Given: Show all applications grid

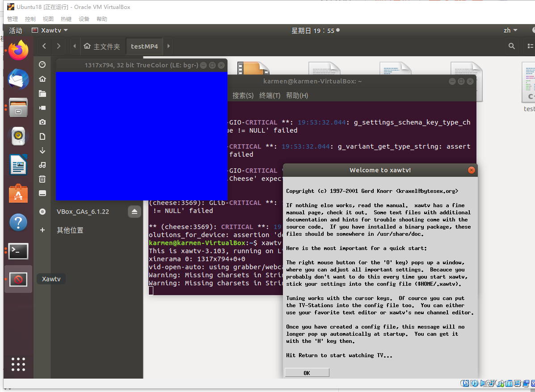Looking at the screenshot, I should click(18, 364).
